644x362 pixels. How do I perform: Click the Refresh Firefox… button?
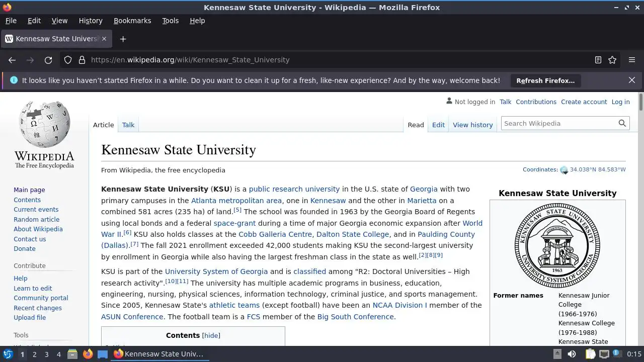pos(545,80)
